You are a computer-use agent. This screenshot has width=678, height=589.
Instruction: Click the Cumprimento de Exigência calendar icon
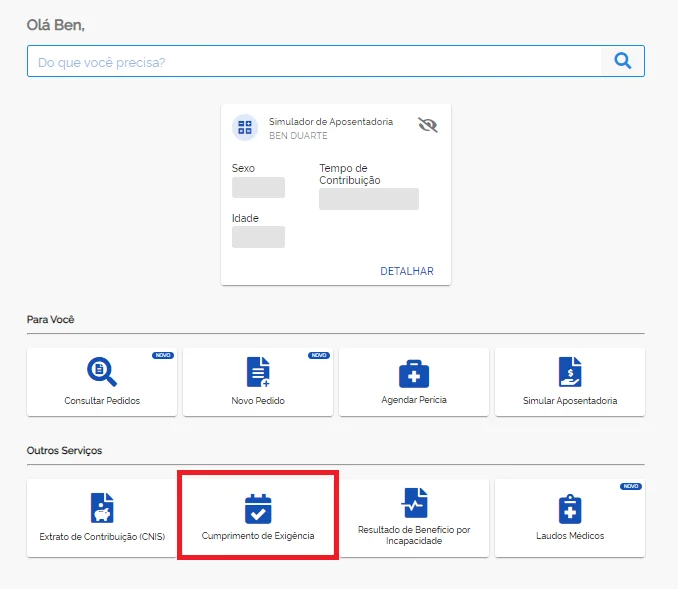[x=258, y=509]
